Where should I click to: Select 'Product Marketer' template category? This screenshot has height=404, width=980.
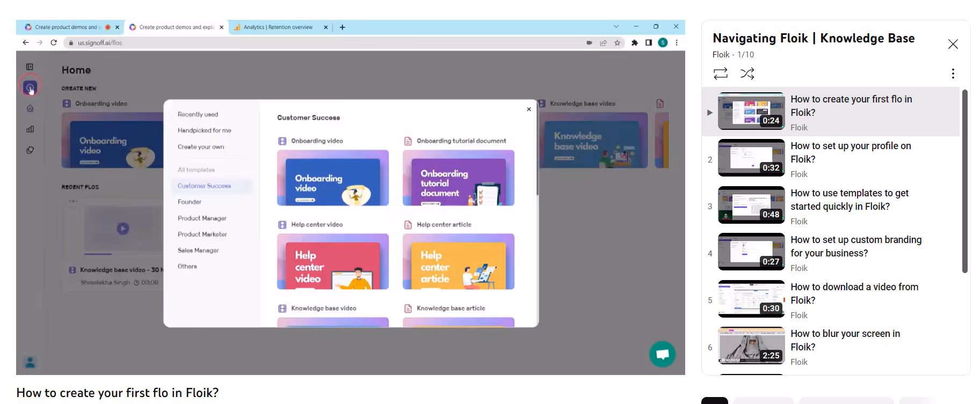pyautogui.click(x=202, y=234)
